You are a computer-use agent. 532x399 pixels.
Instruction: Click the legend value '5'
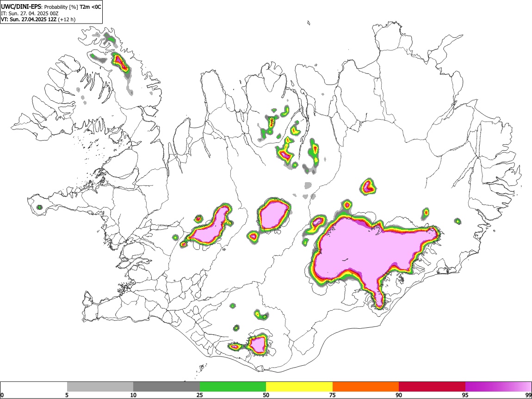pyautogui.click(x=67, y=395)
